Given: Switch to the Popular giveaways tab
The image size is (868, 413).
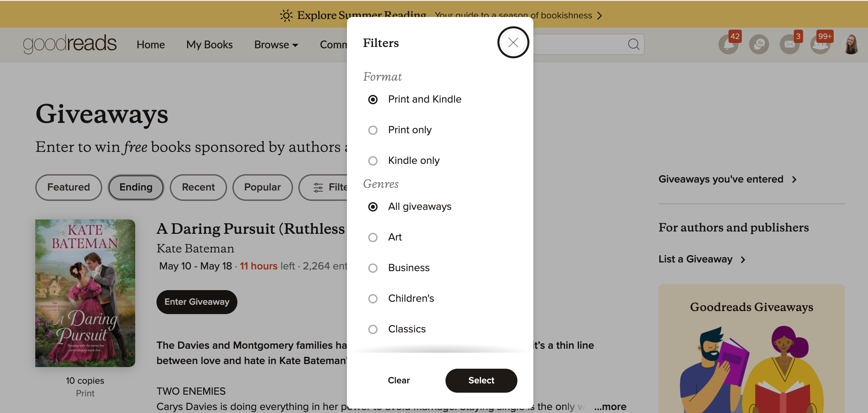Looking at the screenshot, I should point(262,187).
